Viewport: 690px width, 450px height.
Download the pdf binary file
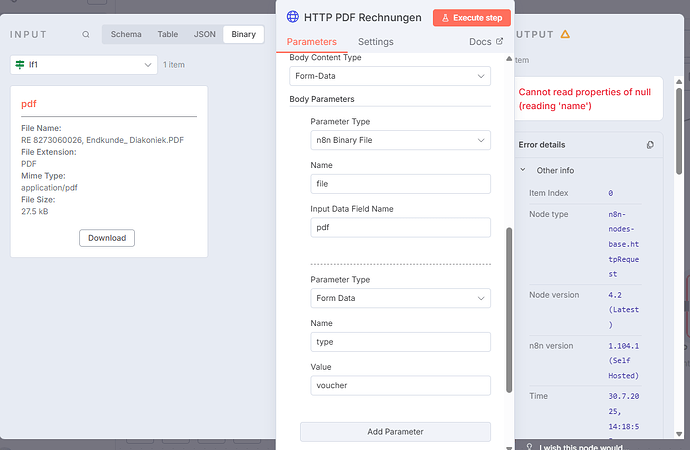coord(107,238)
